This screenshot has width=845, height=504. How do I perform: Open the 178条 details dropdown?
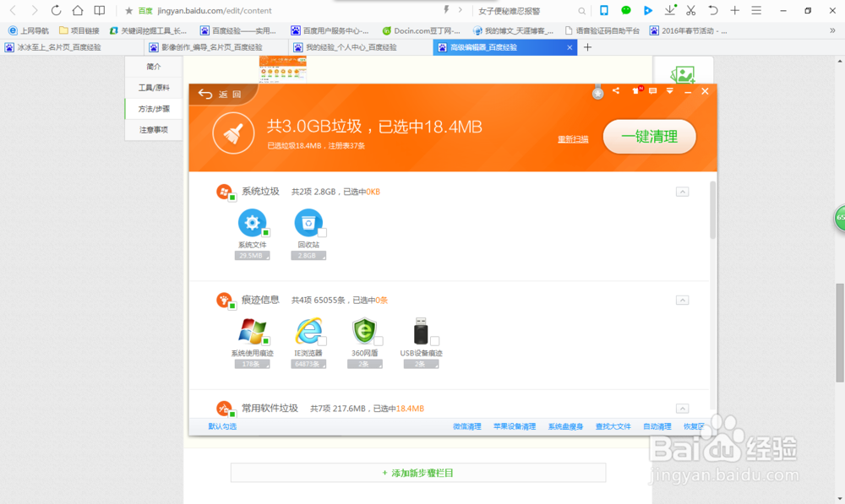tap(252, 365)
